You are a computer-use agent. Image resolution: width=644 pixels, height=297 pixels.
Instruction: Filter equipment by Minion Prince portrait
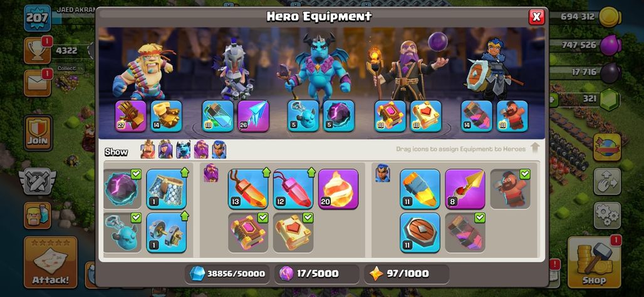183,150
